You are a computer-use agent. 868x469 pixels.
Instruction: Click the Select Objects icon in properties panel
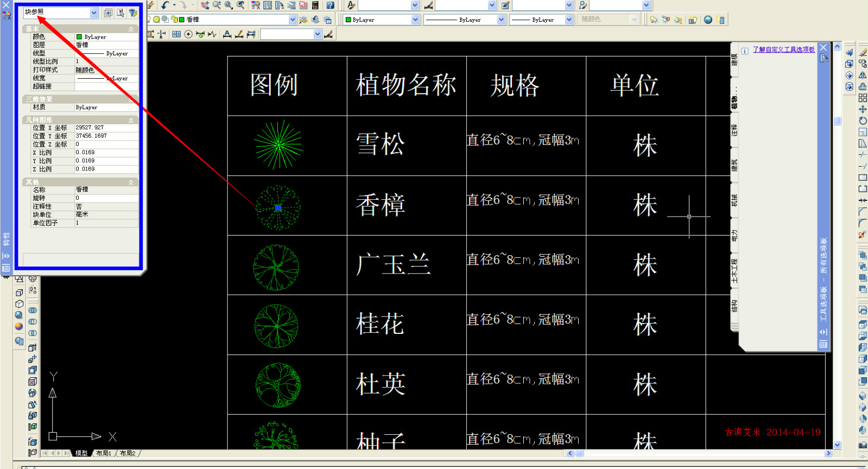121,12
